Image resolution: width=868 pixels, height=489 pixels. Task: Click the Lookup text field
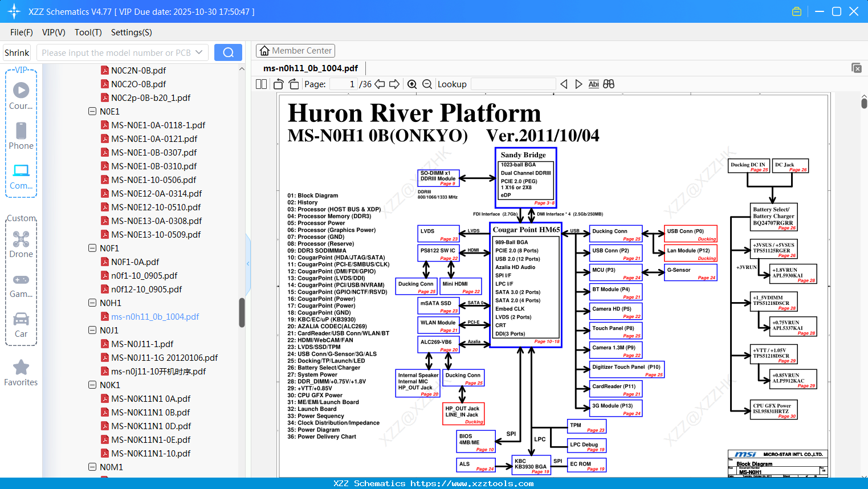(514, 84)
